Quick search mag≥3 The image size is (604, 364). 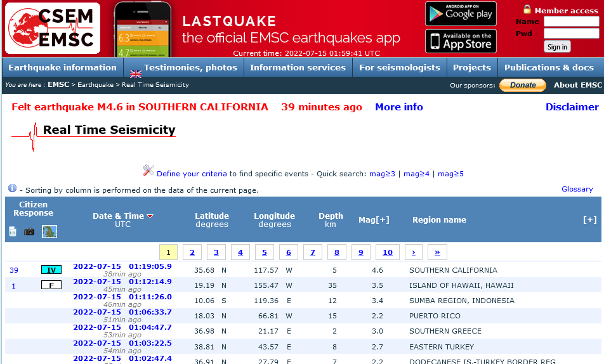[382, 174]
